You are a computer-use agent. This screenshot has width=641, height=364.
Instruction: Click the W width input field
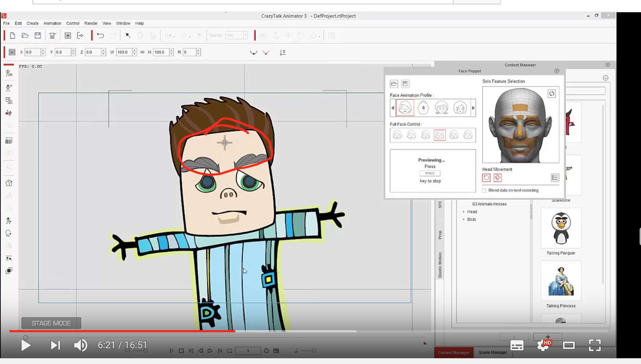tap(124, 52)
